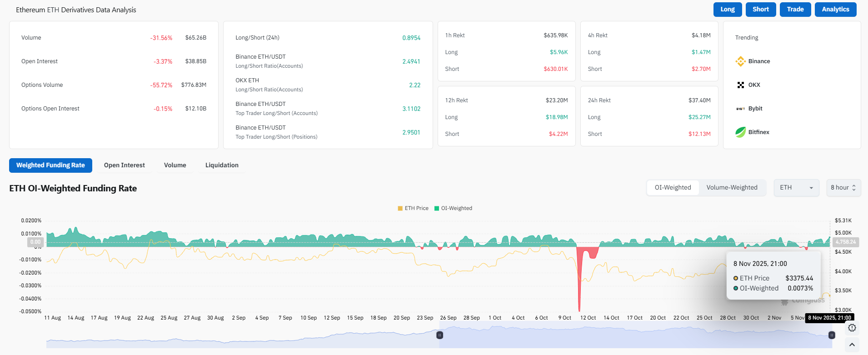Open the 8 hour interval selector
This screenshot has width=868, height=355.
(x=843, y=188)
